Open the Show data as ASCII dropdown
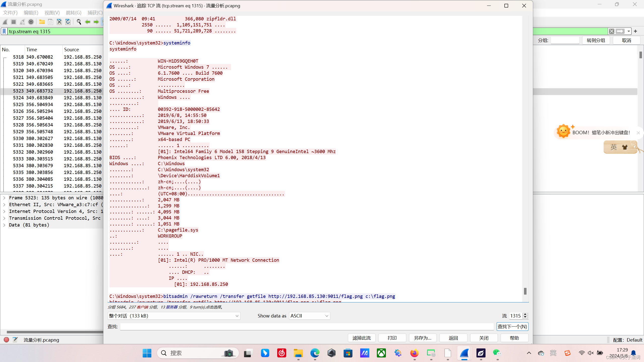Viewport: 644px width, 362px height. click(309, 316)
